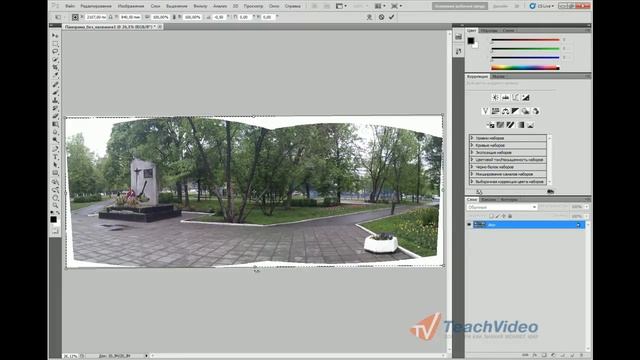Toggle lock transparent pixels in Layers panel

(x=491, y=216)
